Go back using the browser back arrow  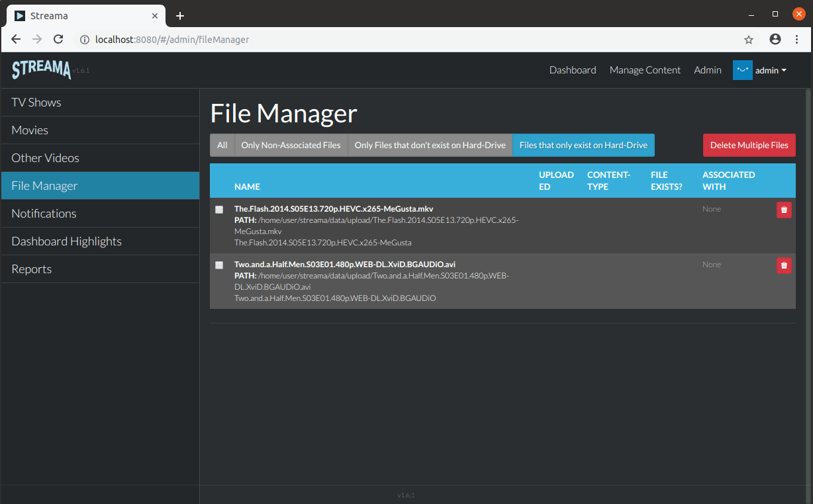[16, 39]
